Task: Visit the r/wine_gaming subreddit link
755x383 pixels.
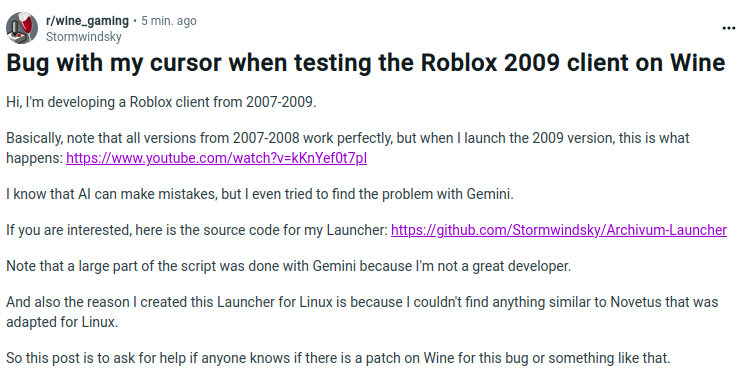Action: (87, 21)
